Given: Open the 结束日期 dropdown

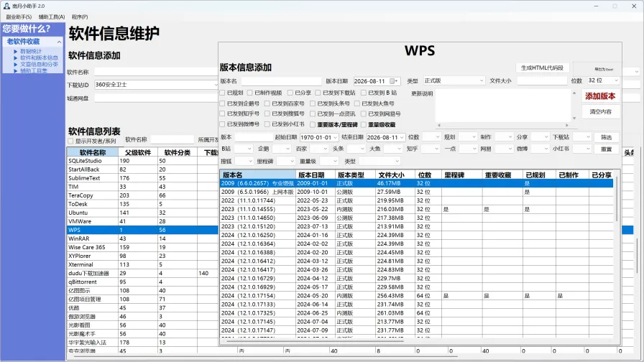Looking at the screenshot, I should (x=385, y=137).
